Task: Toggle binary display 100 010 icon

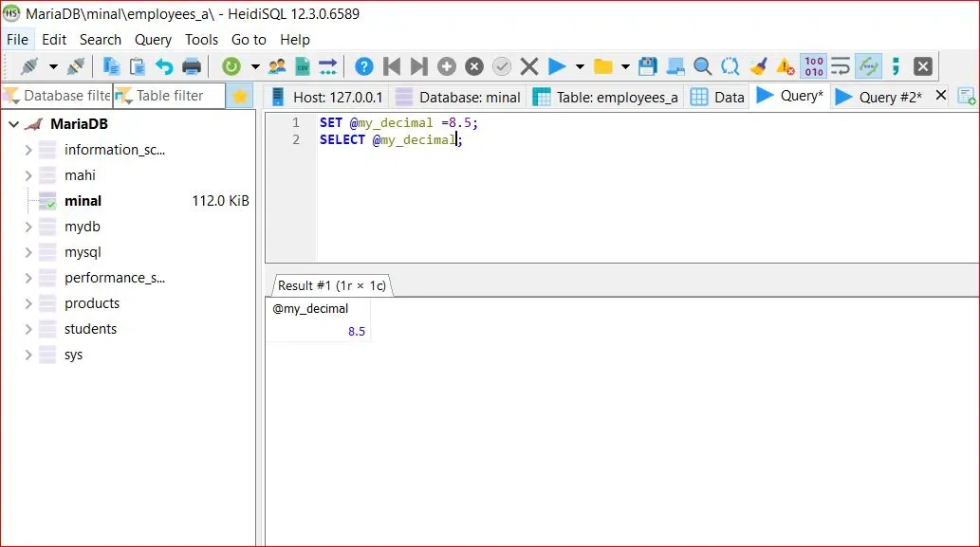Action: (x=814, y=66)
